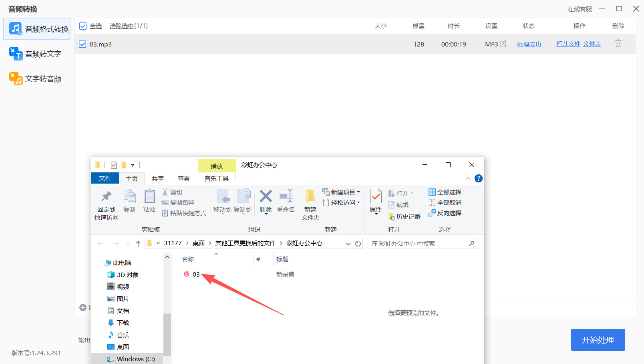
Task: Click the 文件夹 folder link for 03.mp3
Action: [592, 44]
